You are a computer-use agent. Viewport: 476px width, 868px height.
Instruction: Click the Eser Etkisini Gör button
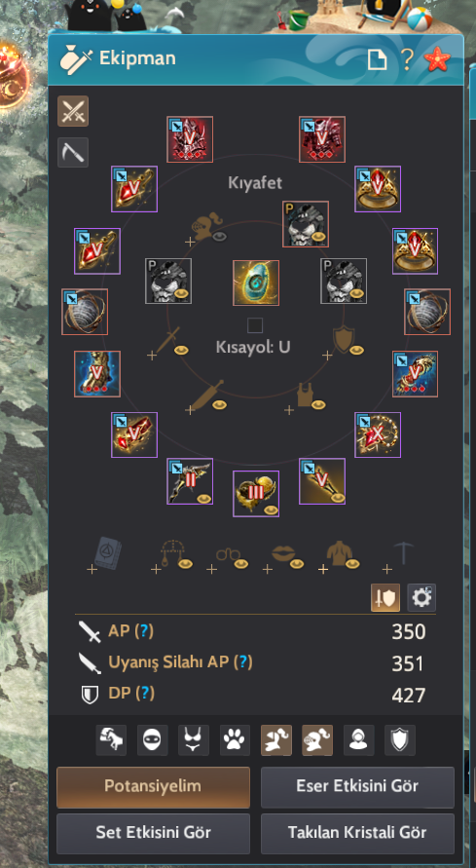pyautogui.click(x=357, y=786)
